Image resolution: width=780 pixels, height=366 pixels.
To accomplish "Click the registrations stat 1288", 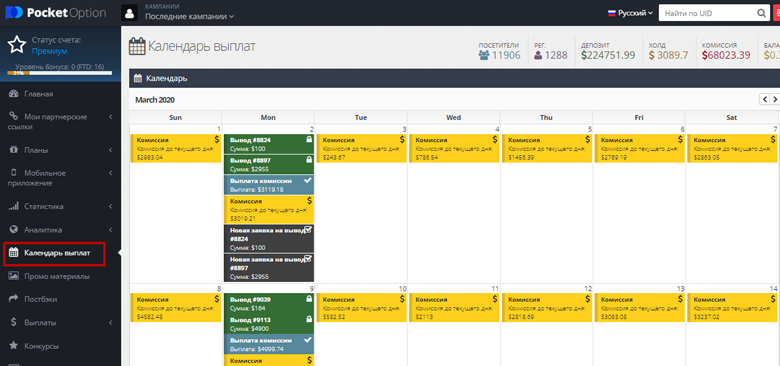I will 551,55.
